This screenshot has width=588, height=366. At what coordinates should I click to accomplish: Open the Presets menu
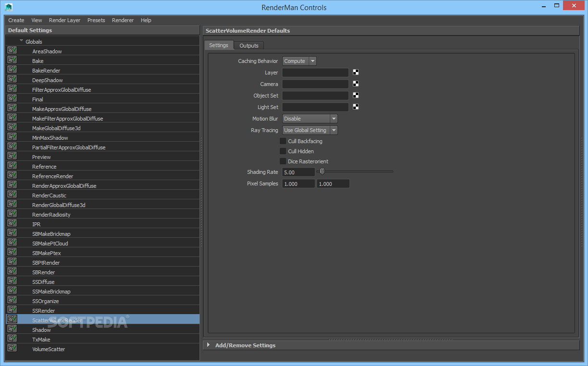pos(96,20)
